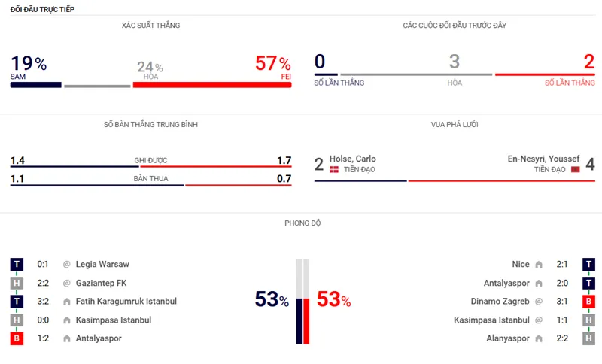Click the T badge on the Nice row
The width and height of the screenshot is (602, 364).
588,264
